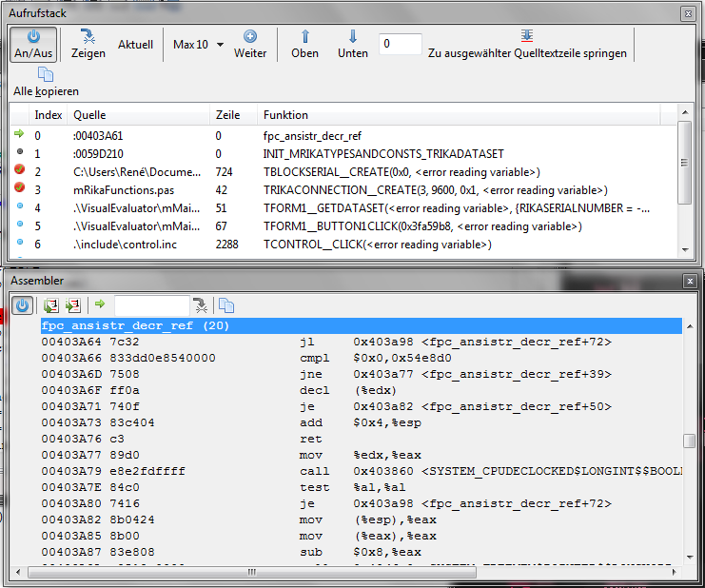Click the assembler address input field
Screen dimensions: 705x588
tap(151, 305)
